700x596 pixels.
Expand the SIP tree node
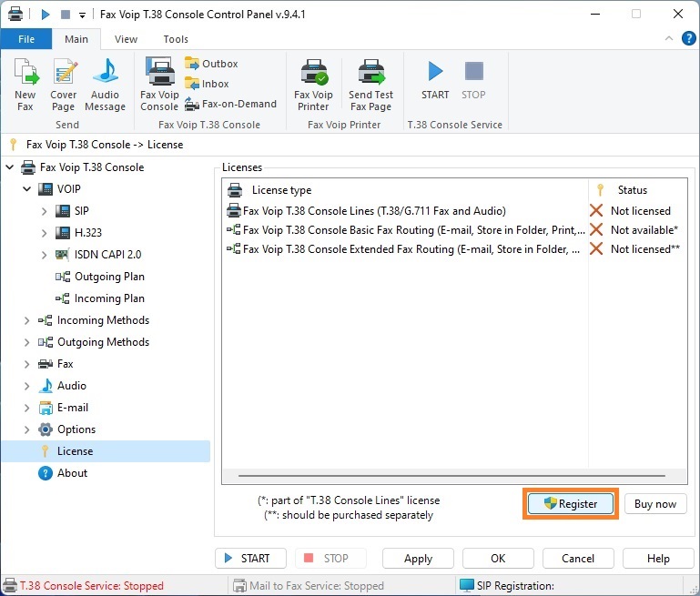[44, 211]
